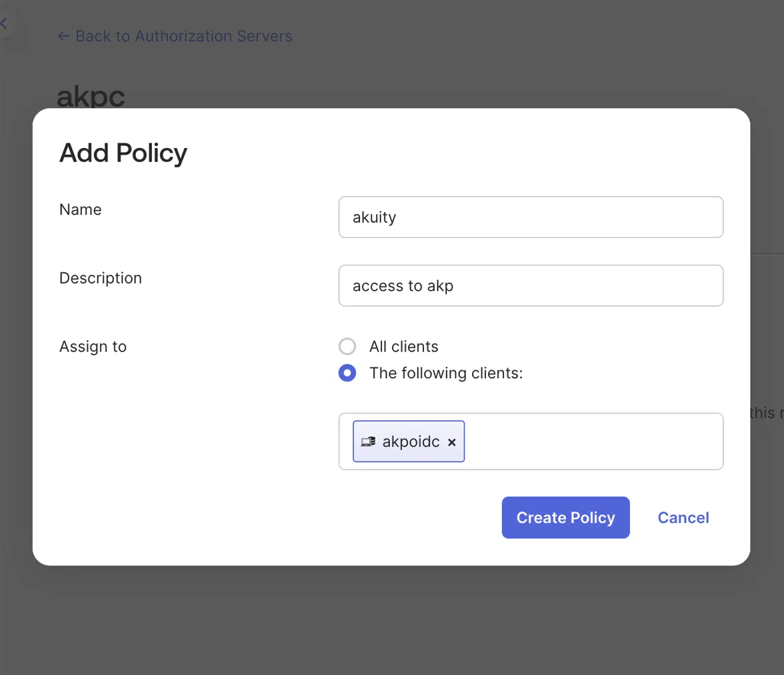Viewport: 784px width, 675px height.
Task: Click the Add Policy dialog heading
Action: pos(123,153)
